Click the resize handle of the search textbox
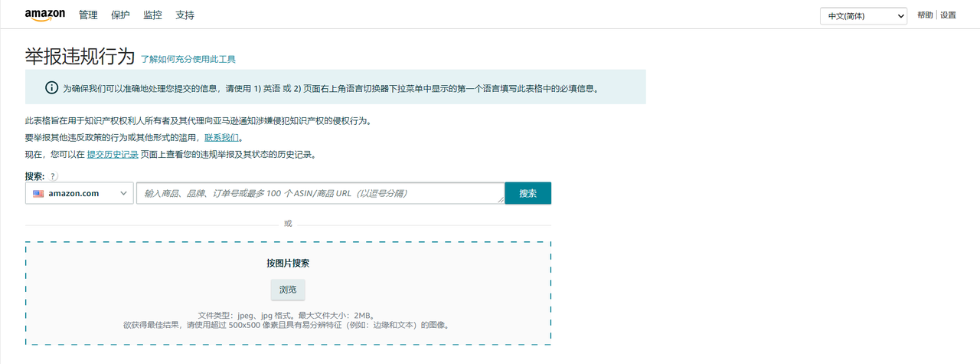The width and height of the screenshot is (980, 364). 501,200
